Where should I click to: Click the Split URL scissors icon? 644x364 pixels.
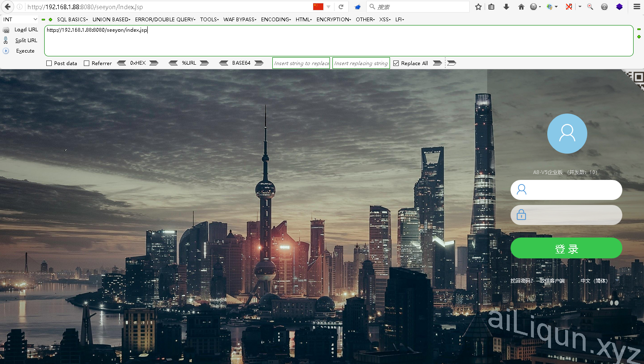point(6,40)
